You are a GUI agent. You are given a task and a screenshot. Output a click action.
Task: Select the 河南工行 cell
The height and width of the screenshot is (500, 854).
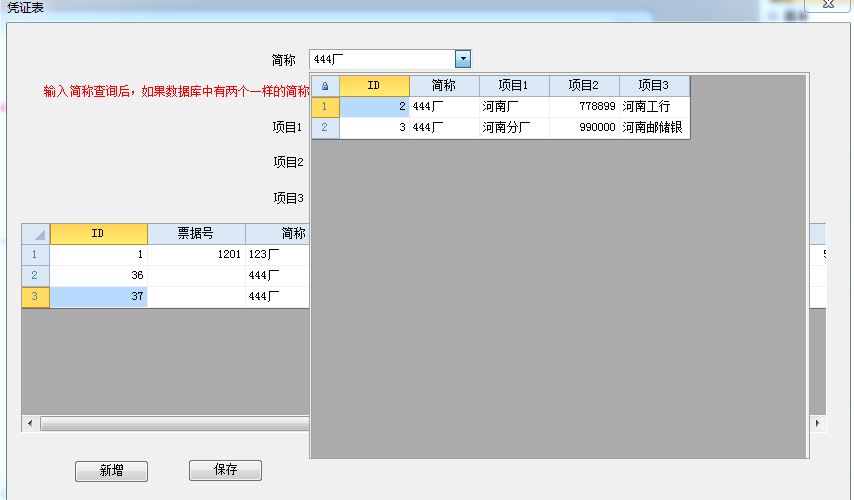pyautogui.click(x=654, y=107)
